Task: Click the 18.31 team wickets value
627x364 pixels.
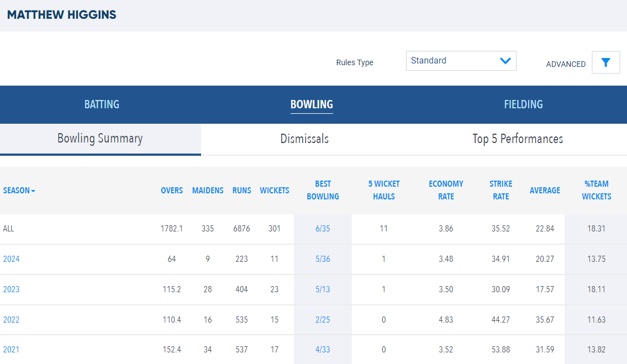Action: click(x=596, y=229)
